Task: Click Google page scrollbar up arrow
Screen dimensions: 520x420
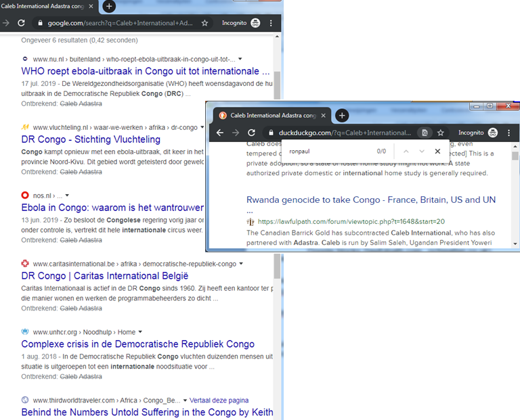Action: coord(277,37)
